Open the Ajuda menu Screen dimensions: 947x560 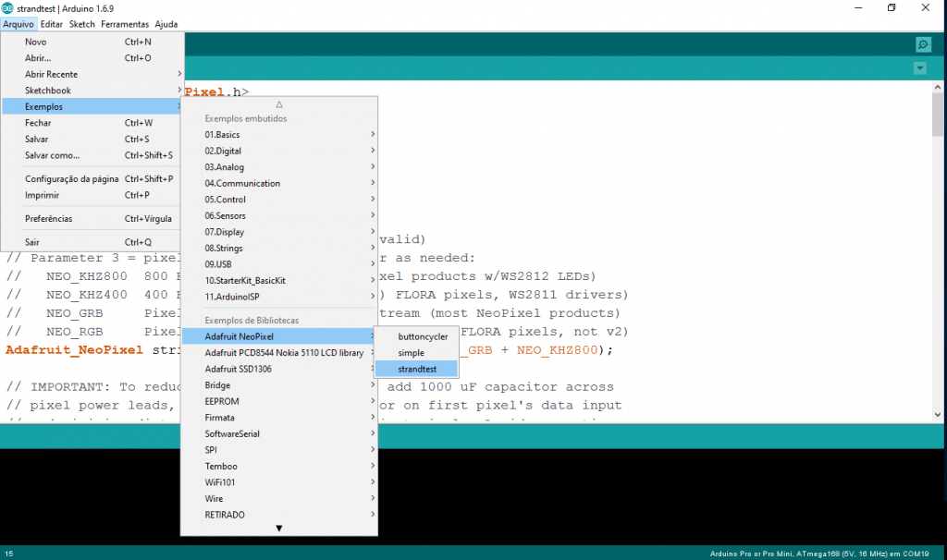click(x=166, y=24)
